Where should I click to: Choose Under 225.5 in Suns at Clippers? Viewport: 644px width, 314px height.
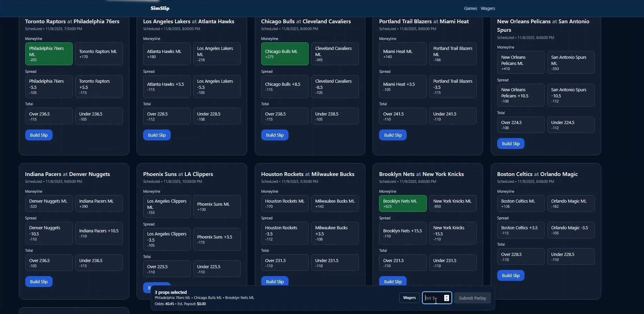pos(216,269)
